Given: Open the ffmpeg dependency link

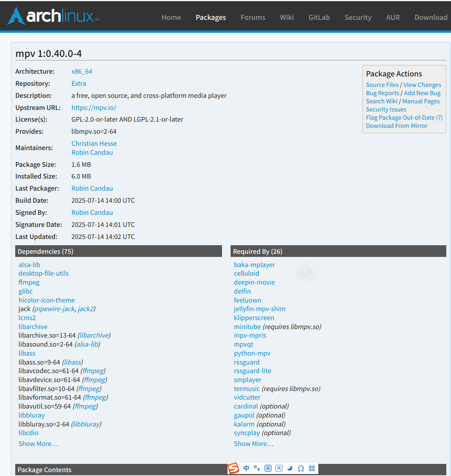Looking at the screenshot, I should click(29, 282).
